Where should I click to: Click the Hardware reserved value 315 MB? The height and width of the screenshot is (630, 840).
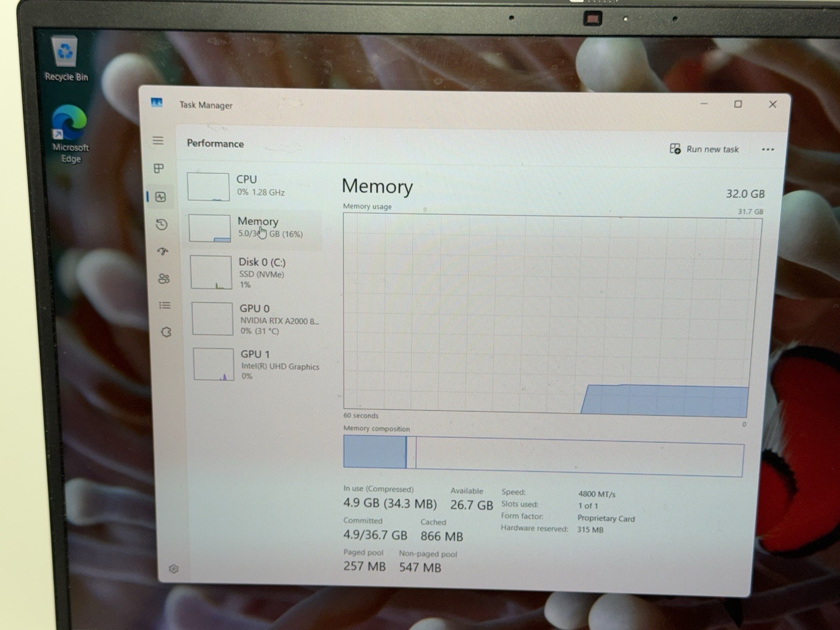(x=590, y=530)
